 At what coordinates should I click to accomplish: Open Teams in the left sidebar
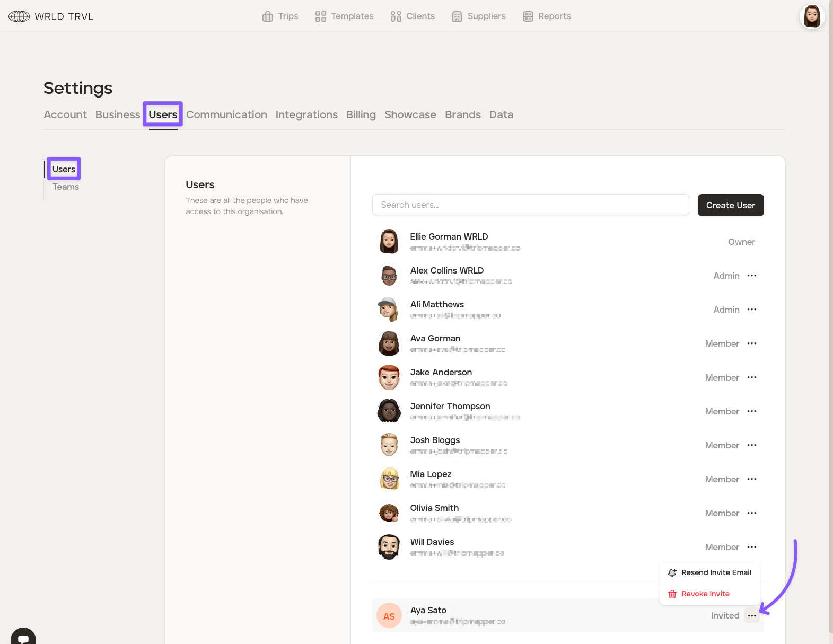pyautogui.click(x=66, y=187)
